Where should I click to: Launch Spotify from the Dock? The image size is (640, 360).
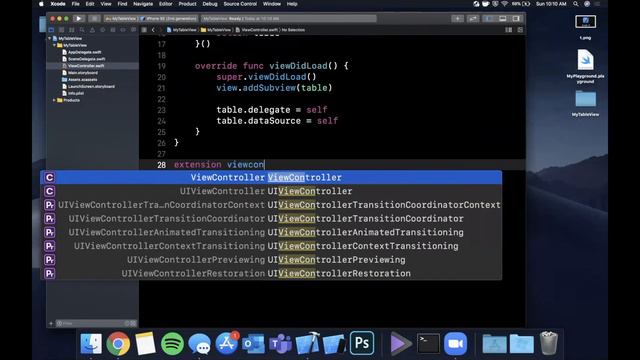[x=172, y=344]
